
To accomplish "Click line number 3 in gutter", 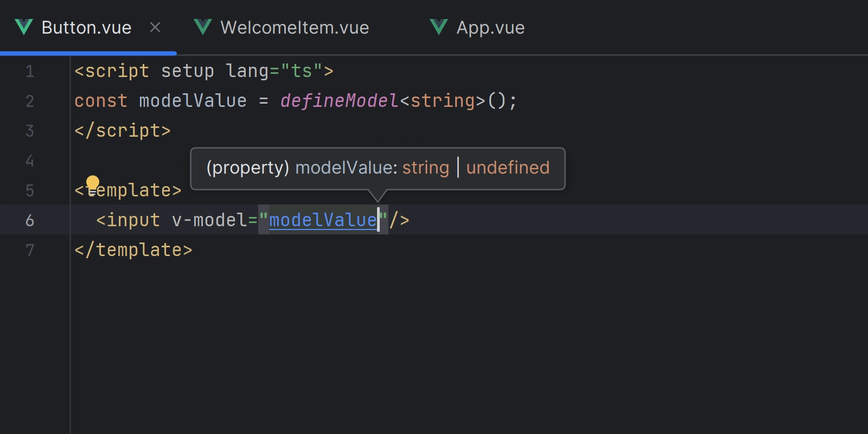I will 30,131.
